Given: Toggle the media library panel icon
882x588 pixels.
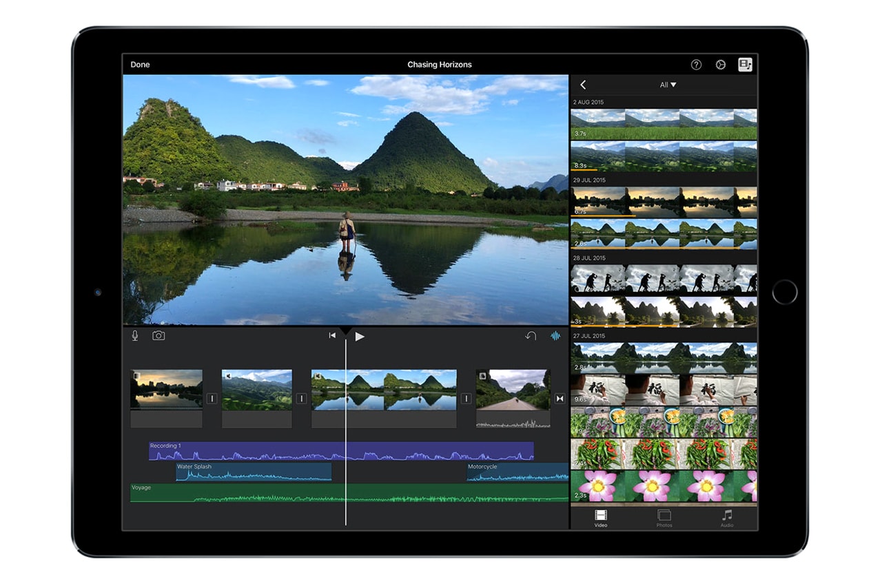Looking at the screenshot, I should tap(745, 65).
